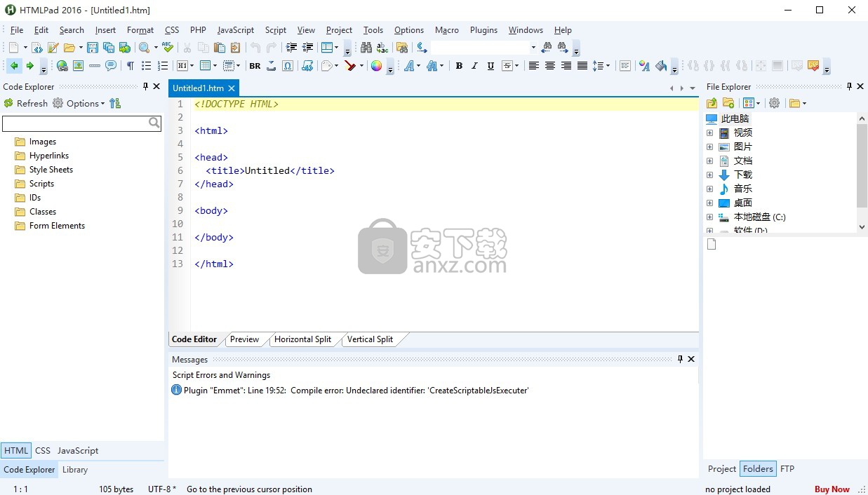The height and width of the screenshot is (495, 868).
Task: Insert hyperlink with globe-link icon
Action: [x=62, y=66]
